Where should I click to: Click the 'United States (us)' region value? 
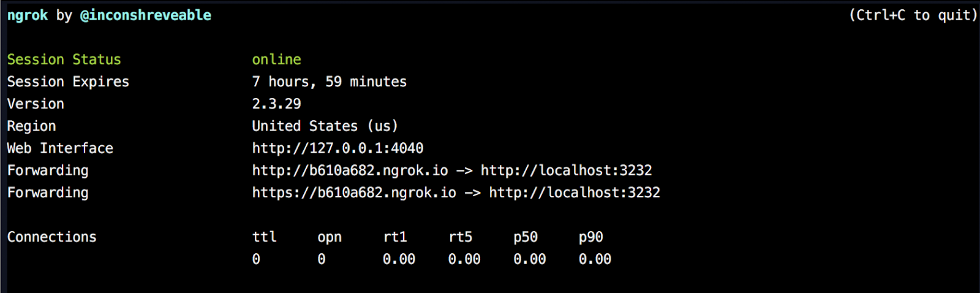pos(325,126)
